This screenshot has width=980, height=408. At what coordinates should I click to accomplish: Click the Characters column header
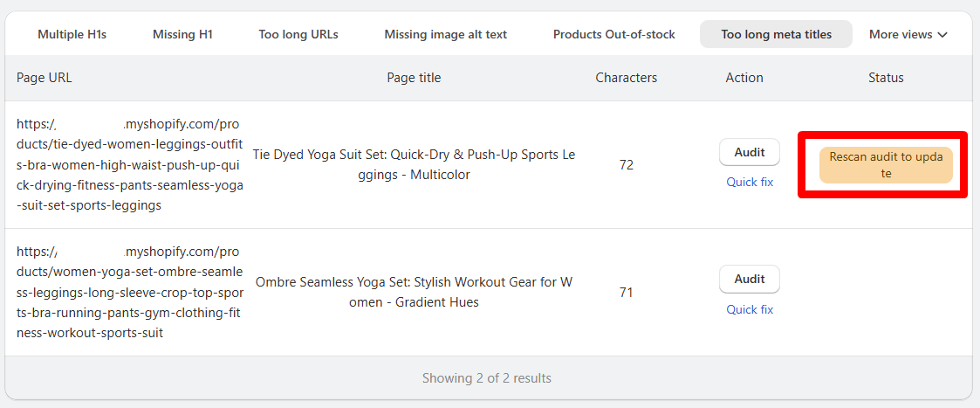tap(626, 78)
